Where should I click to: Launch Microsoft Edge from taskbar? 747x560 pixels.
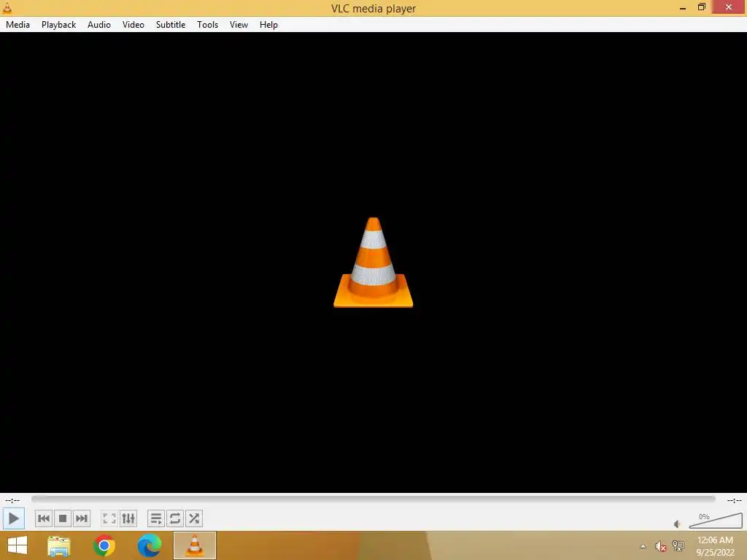pos(149,545)
